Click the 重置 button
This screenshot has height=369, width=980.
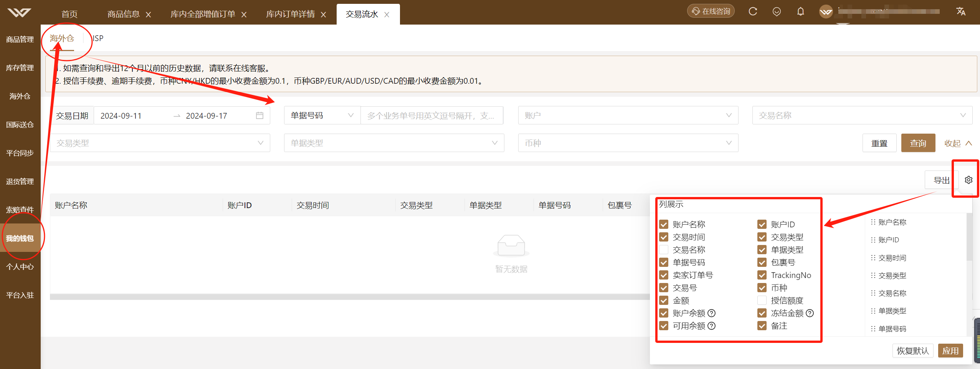coord(879,143)
